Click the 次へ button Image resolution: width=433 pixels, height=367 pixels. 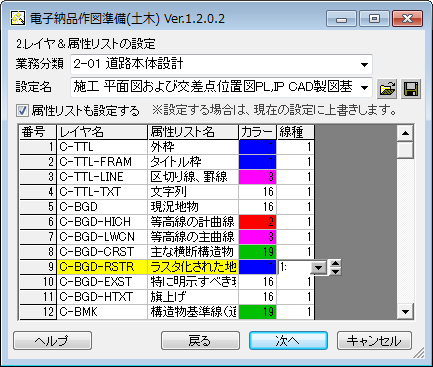[x=288, y=341]
